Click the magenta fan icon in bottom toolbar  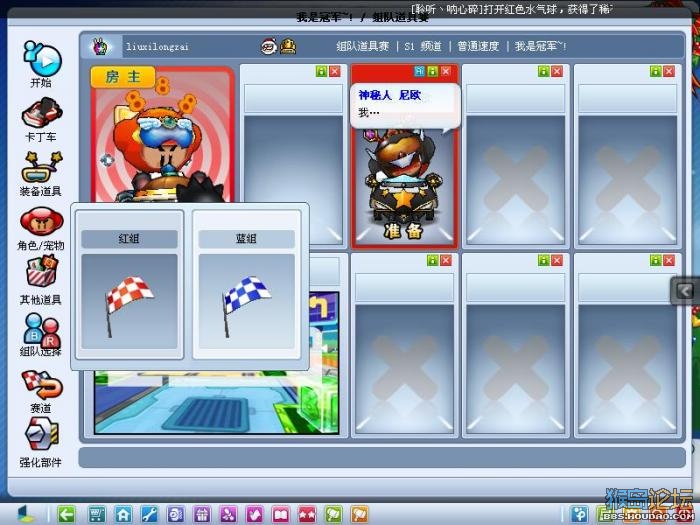coord(228,515)
